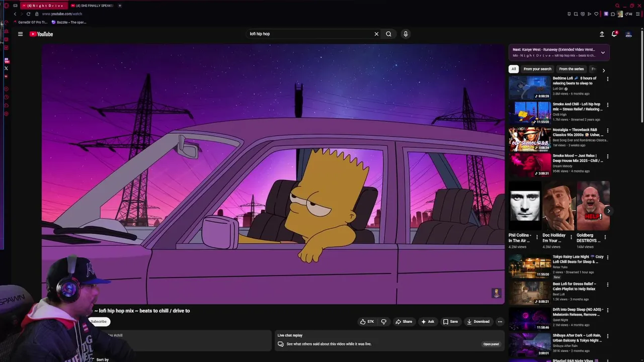The height and width of the screenshot is (362, 644).
Task: Click the page vertical scrollbar
Action: (641, 75)
